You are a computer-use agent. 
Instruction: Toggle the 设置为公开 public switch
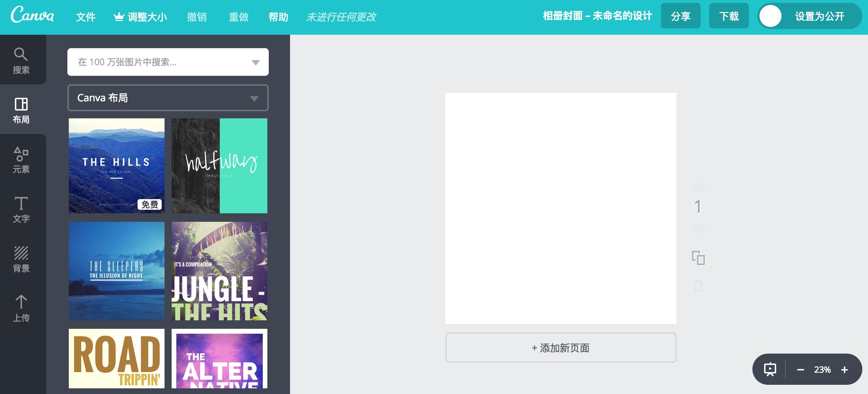coord(771,16)
